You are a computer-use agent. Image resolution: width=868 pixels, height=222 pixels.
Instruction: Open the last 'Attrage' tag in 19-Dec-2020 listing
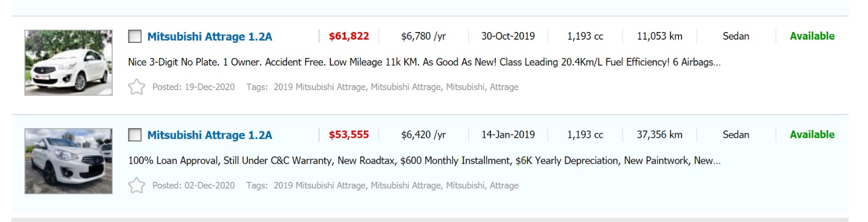pyautogui.click(x=504, y=87)
